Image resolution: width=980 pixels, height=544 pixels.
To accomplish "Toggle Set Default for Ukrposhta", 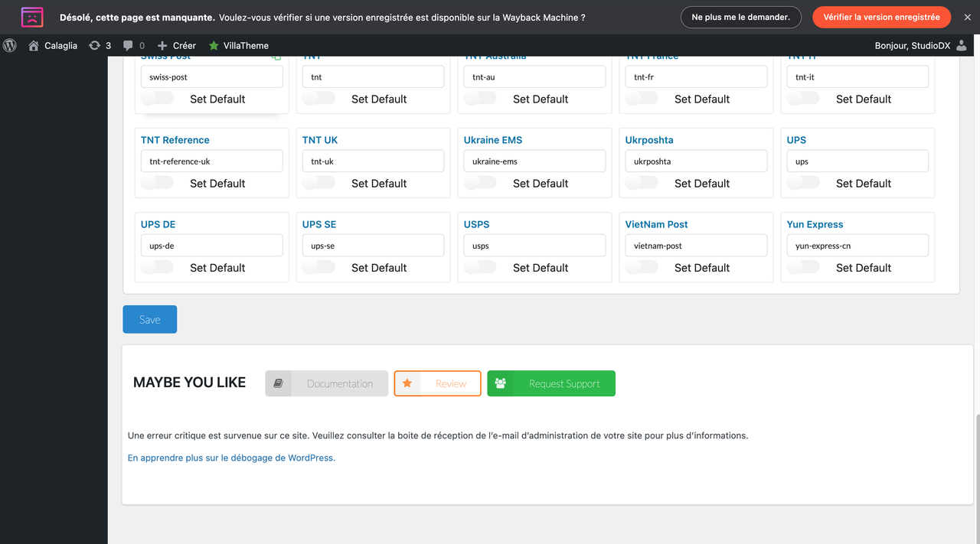I will [642, 182].
